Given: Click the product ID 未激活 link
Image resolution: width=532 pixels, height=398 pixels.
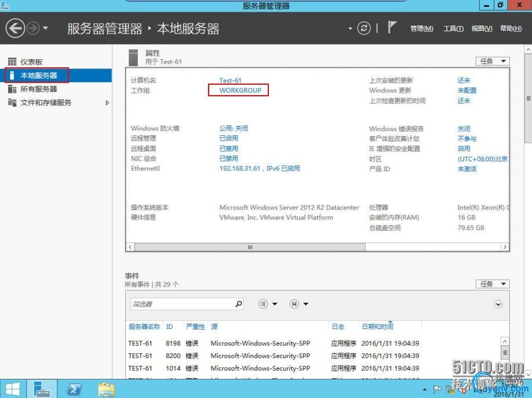Looking at the screenshot, I should 467,169.
